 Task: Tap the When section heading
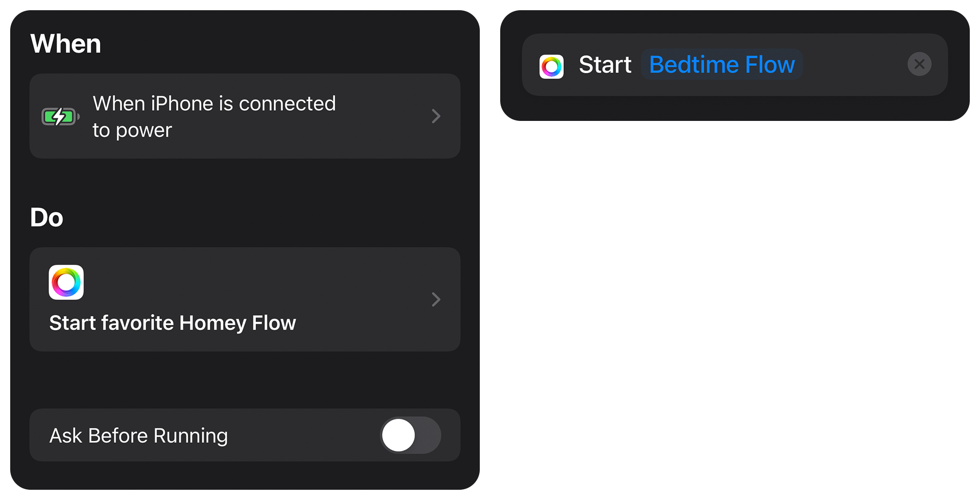[65, 43]
